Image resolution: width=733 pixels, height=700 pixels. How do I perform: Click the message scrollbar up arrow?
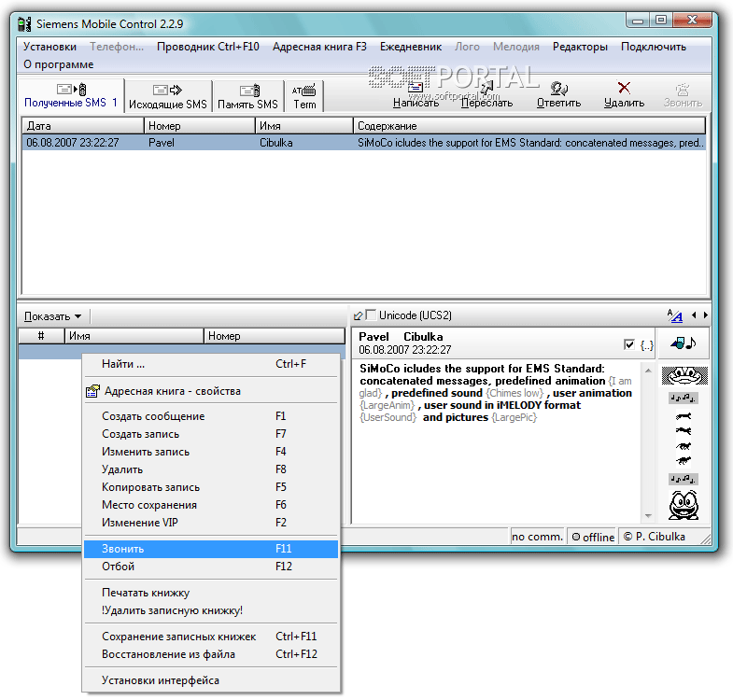[648, 371]
